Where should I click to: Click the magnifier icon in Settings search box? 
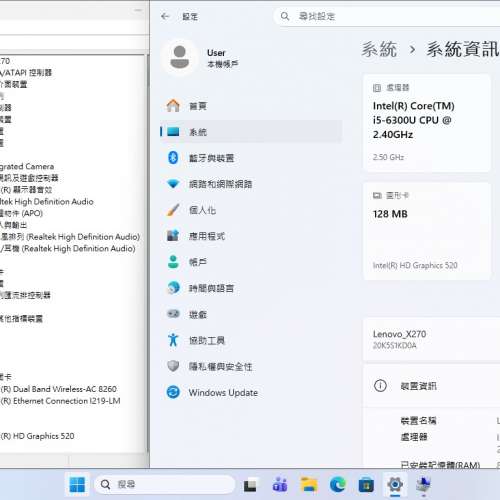285,16
